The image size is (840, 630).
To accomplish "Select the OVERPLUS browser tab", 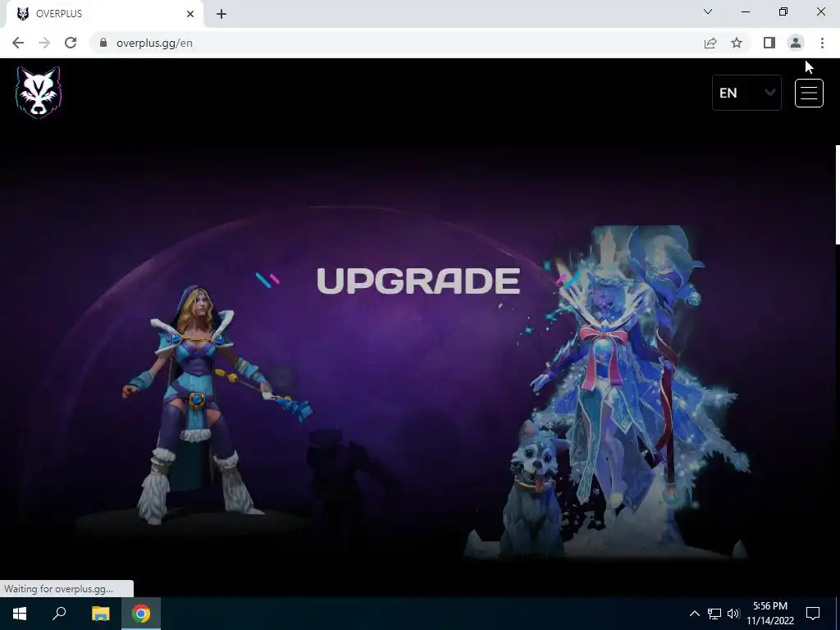I will [104, 14].
